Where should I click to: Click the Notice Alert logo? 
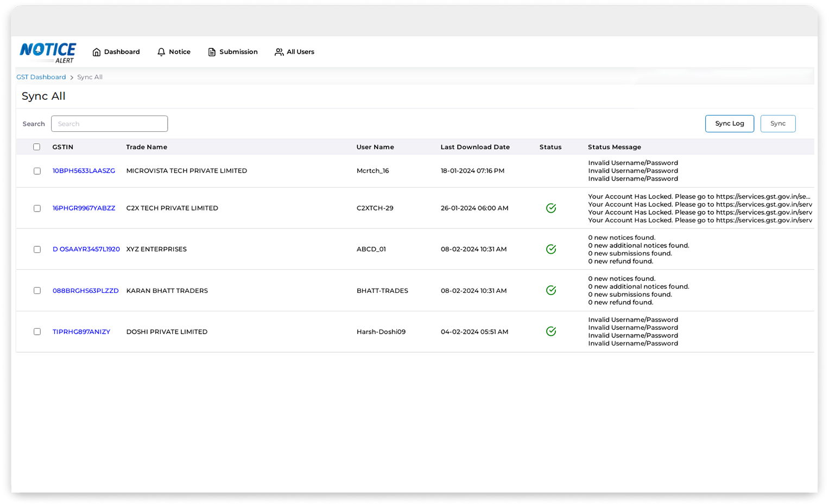(48, 52)
